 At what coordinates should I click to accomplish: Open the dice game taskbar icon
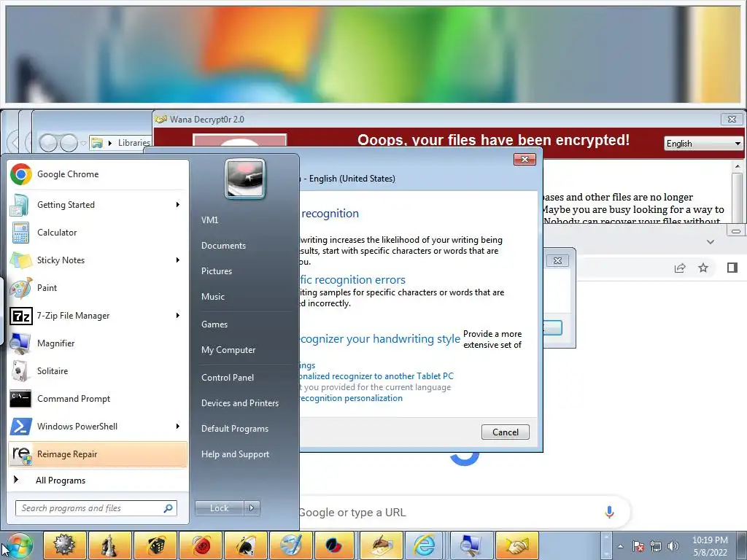point(155,545)
